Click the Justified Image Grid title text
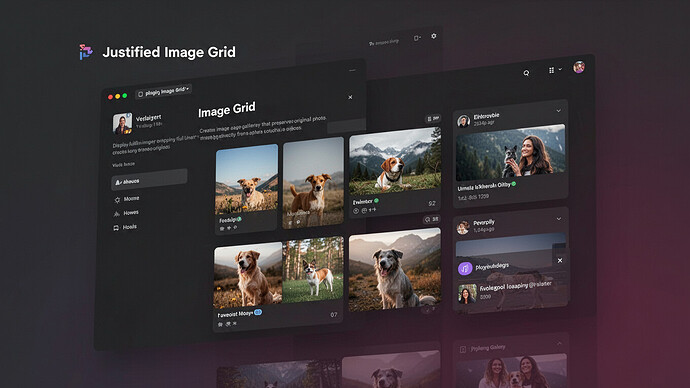This screenshot has width=690, height=388. (x=169, y=52)
